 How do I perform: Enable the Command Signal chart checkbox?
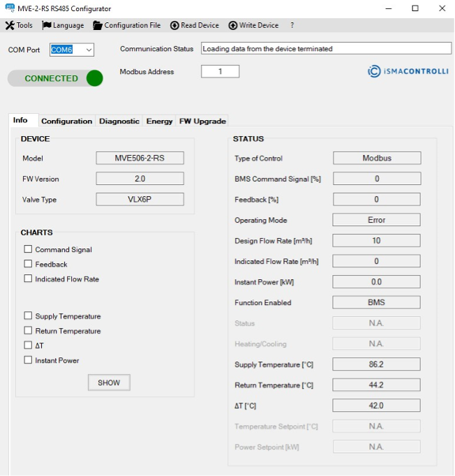(x=29, y=249)
